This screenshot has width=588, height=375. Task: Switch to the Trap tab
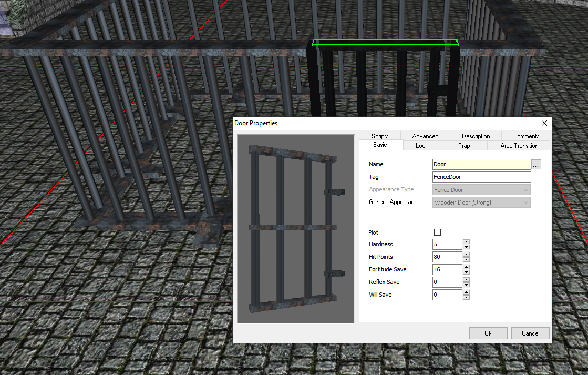click(464, 146)
